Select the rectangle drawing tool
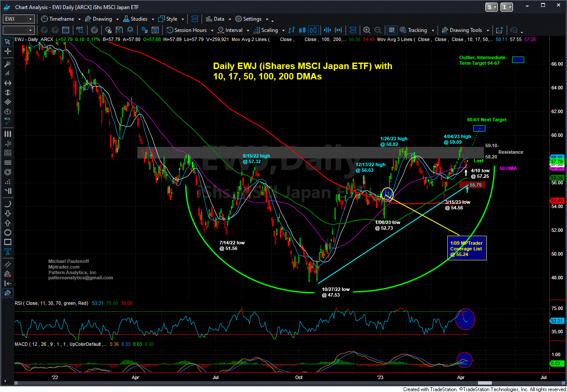 (x=8, y=242)
